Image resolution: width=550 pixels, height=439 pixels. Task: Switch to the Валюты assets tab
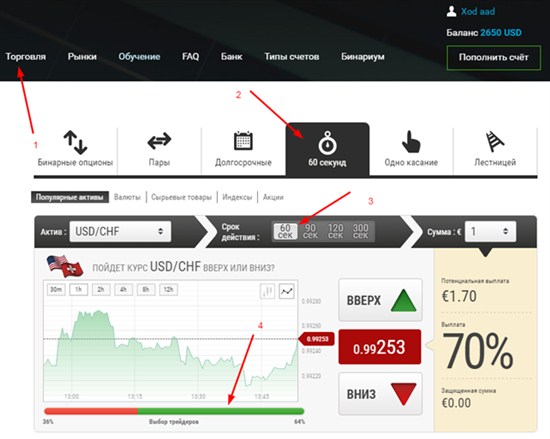tap(127, 197)
